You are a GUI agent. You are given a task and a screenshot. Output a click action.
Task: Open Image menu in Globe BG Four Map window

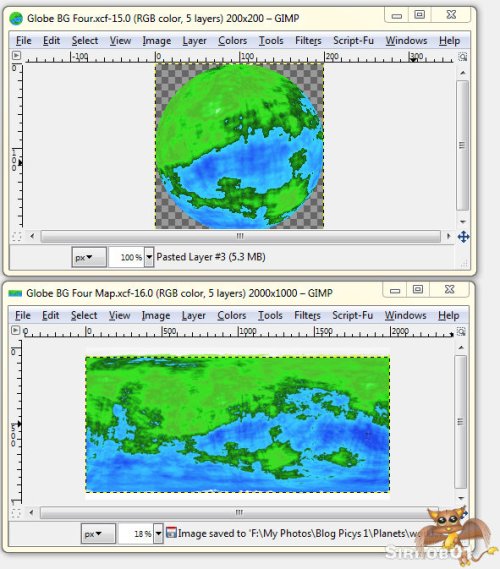tap(156, 315)
